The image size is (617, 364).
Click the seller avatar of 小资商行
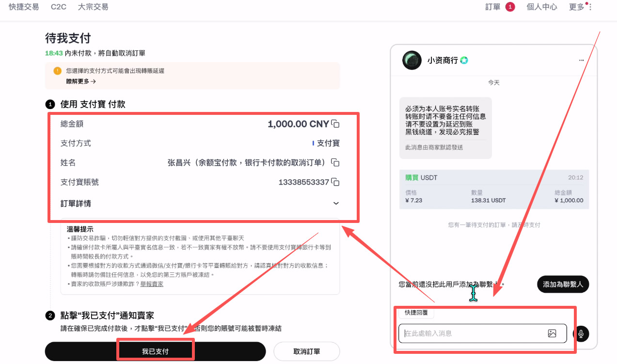[x=411, y=60]
